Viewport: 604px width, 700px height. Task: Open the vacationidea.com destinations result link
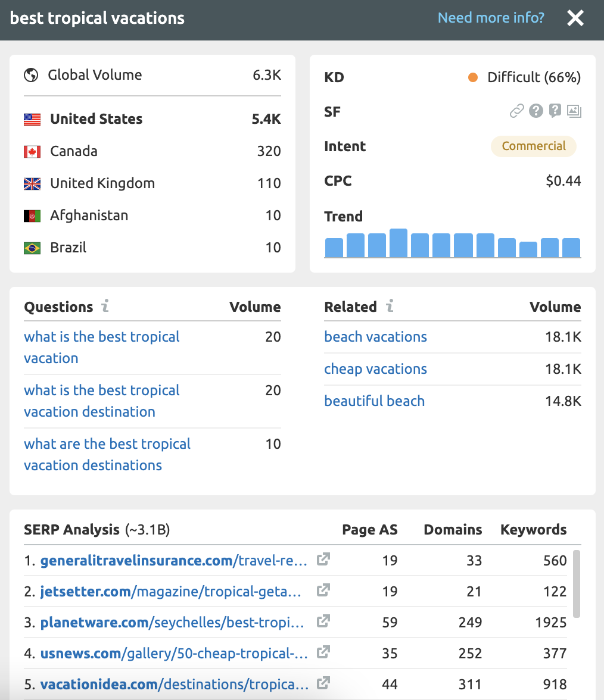click(174, 683)
